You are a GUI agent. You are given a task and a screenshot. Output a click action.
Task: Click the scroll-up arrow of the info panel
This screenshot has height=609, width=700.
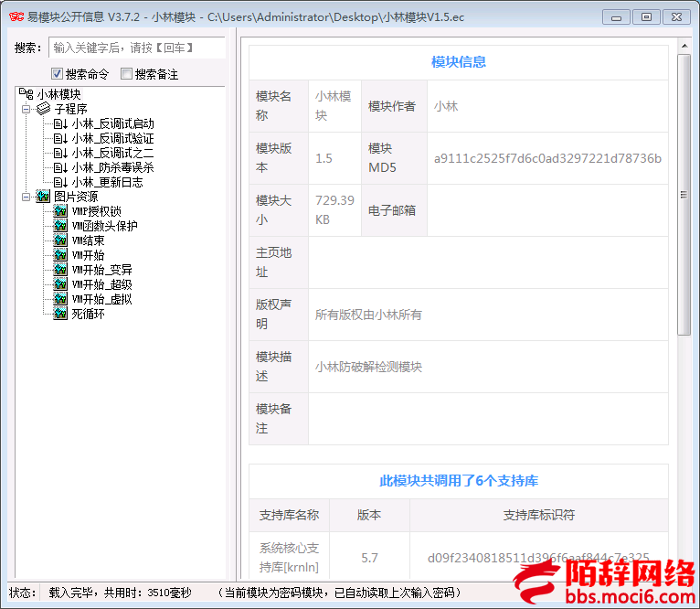(x=684, y=46)
